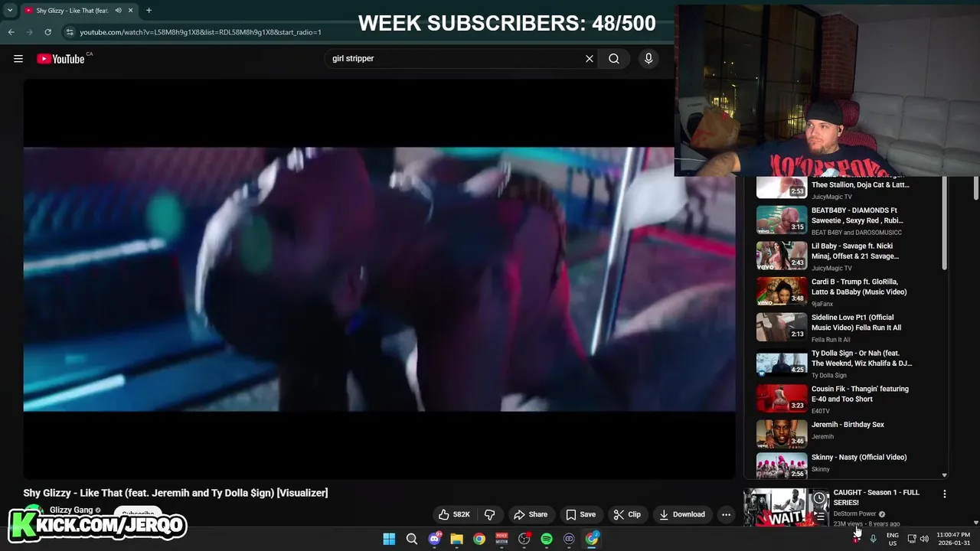Open the Thee Stallion, Doja Cat playlist item
Viewport: 980px width, 551px height.
[x=835, y=187]
